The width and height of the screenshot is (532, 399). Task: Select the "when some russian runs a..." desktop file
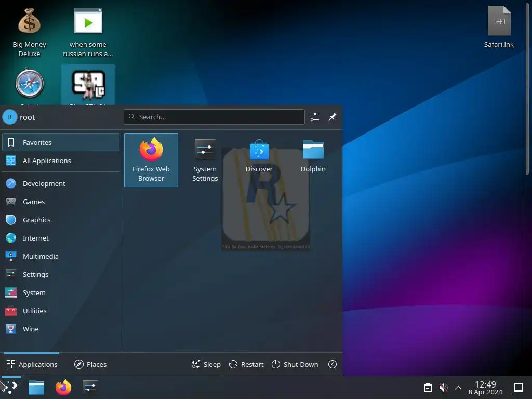(88, 33)
